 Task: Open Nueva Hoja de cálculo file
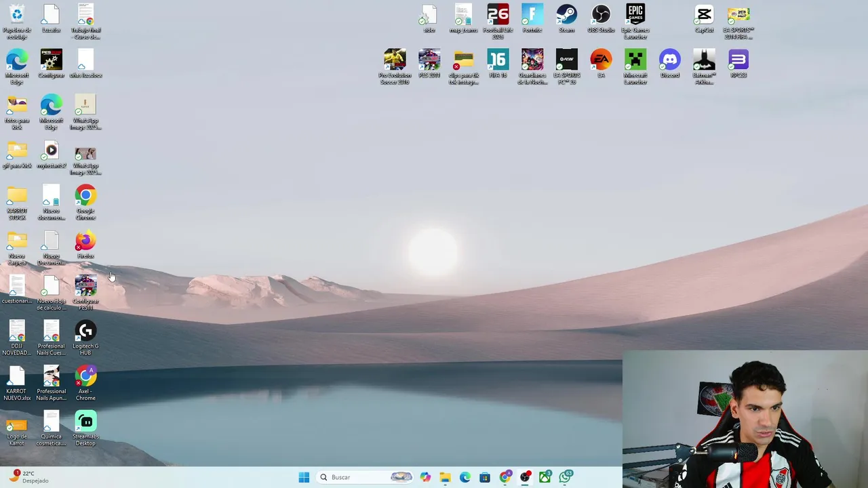51,293
